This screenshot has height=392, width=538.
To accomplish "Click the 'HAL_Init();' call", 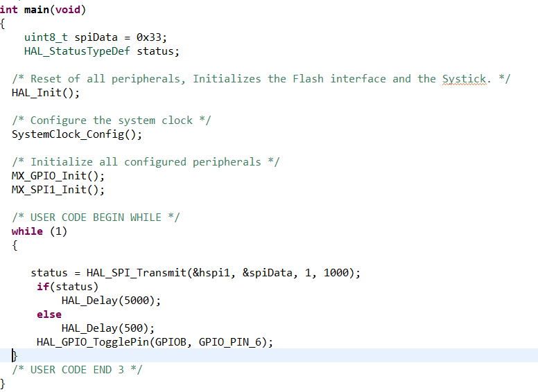I will pos(46,93).
